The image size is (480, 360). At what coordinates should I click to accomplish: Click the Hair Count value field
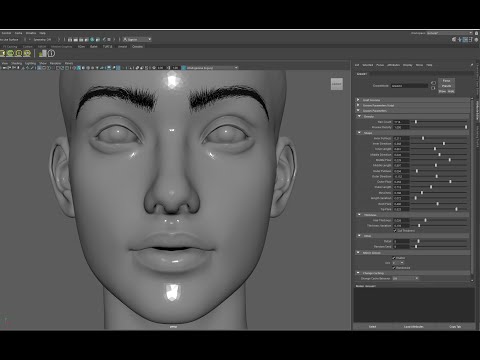coord(401,122)
